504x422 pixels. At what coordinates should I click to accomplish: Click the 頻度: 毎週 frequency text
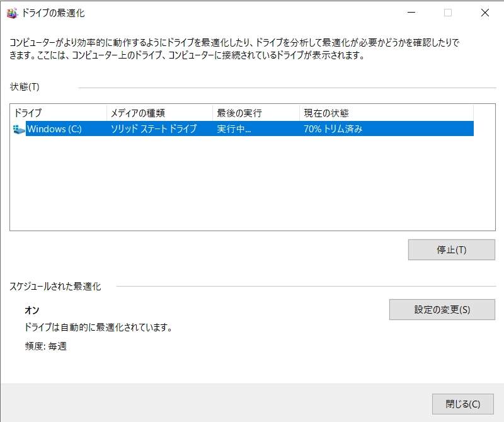pos(45,346)
